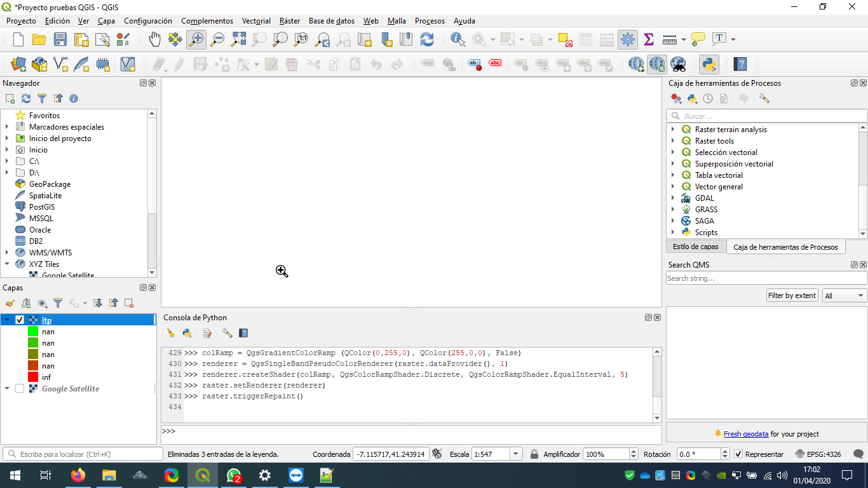This screenshot has width=868, height=488.
Task: Collapse the XYZ Tiles node in Navegador
Action: [x=7, y=264]
